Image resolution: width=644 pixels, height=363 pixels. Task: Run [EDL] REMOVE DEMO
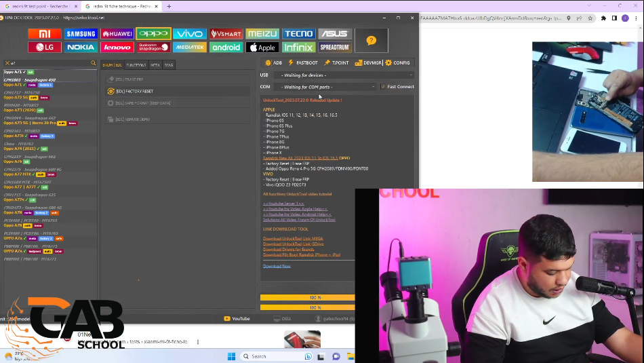point(178,119)
